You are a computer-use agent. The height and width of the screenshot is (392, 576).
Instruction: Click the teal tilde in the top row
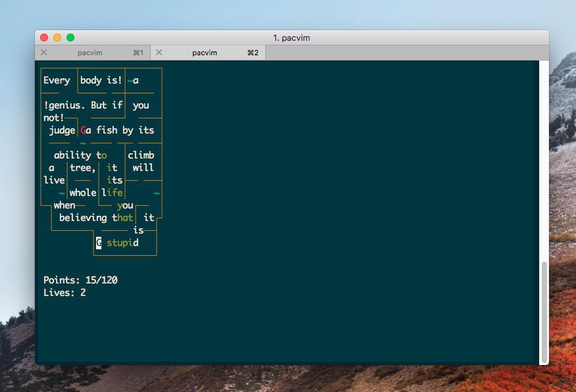point(130,80)
